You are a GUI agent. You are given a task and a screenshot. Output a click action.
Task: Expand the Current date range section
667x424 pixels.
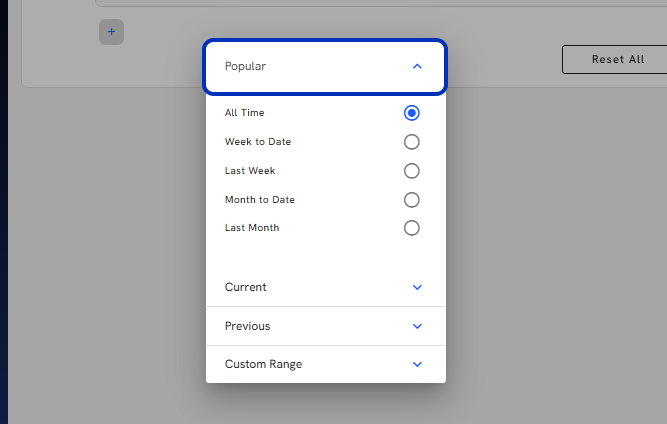pos(326,287)
